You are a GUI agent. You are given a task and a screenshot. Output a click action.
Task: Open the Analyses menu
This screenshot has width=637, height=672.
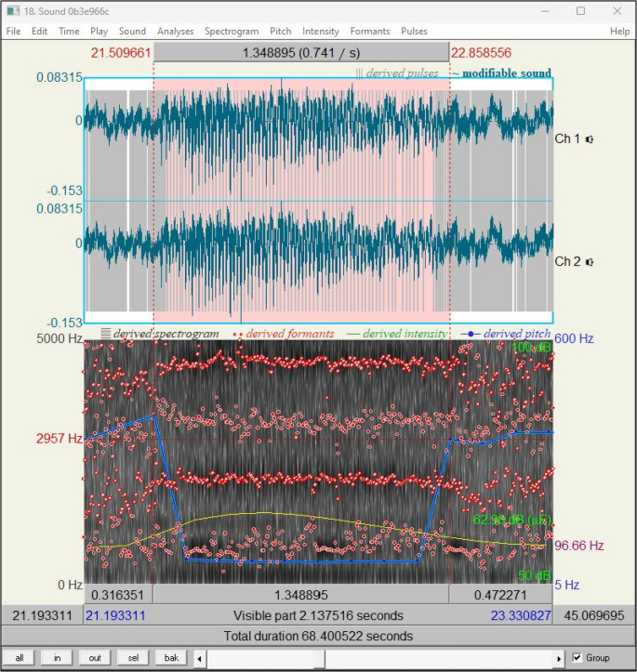point(176,32)
